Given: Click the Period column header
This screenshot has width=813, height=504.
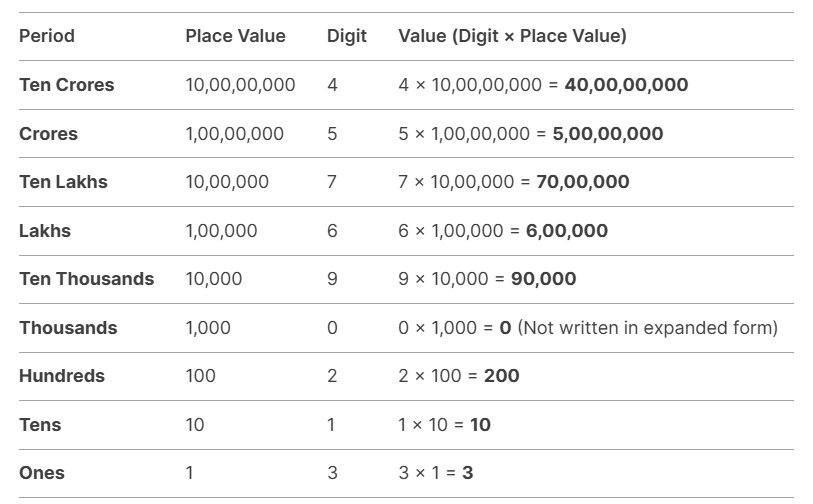Looking at the screenshot, I should tap(47, 36).
